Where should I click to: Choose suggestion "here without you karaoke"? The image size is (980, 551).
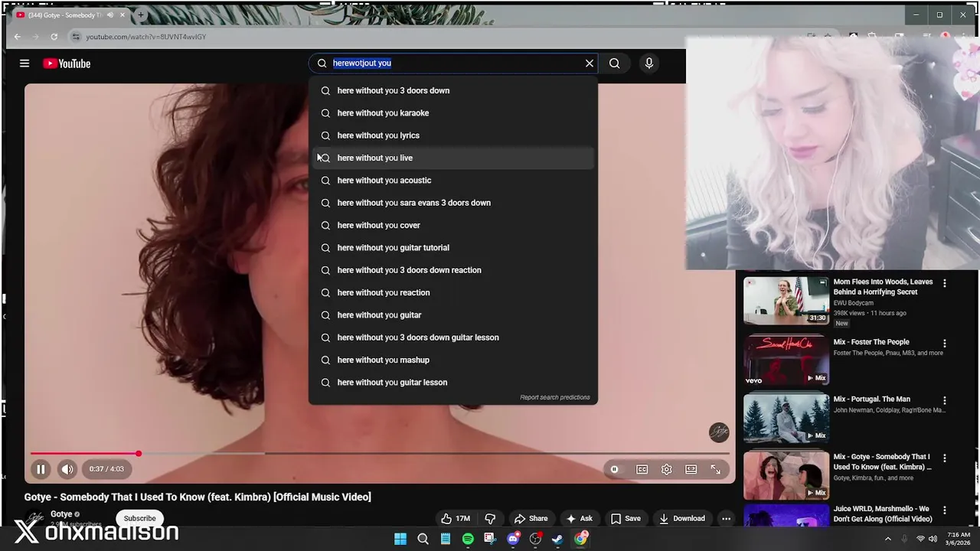[x=452, y=113]
